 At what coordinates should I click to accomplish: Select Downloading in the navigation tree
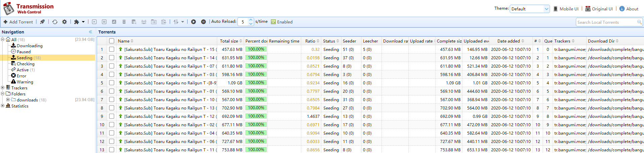pos(30,46)
